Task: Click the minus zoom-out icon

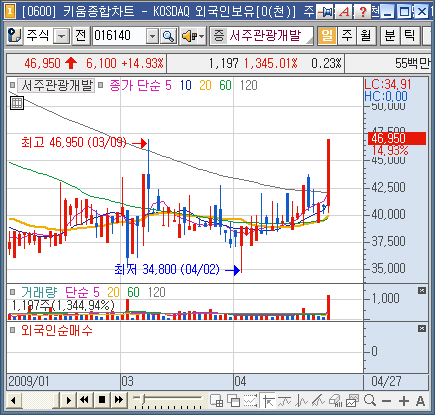Action: pyautogui.click(x=387, y=401)
